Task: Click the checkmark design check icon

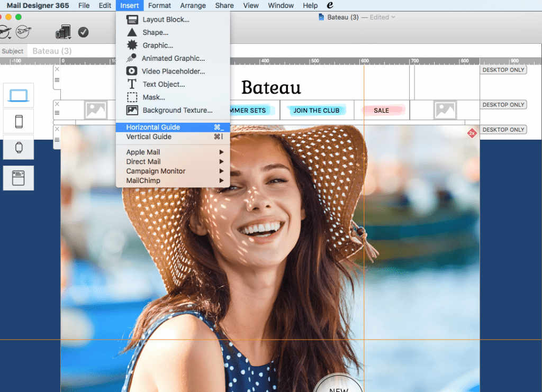Action: (x=83, y=32)
